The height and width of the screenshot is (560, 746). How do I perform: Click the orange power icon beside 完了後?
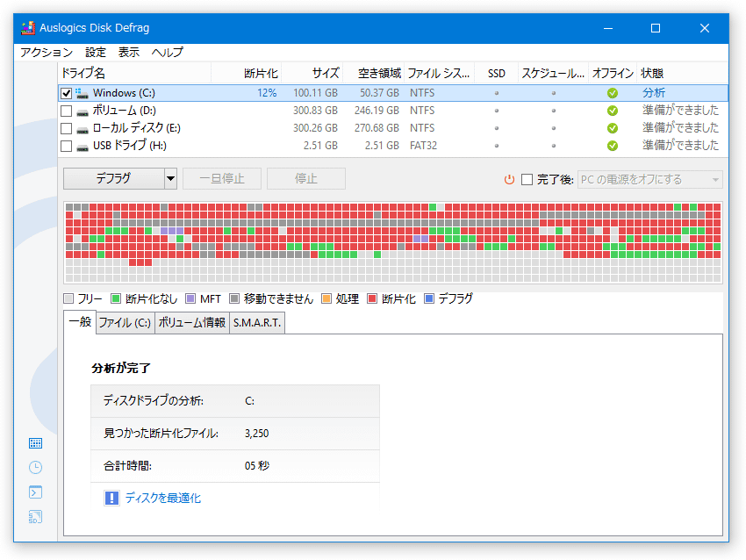[x=509, y=179]
